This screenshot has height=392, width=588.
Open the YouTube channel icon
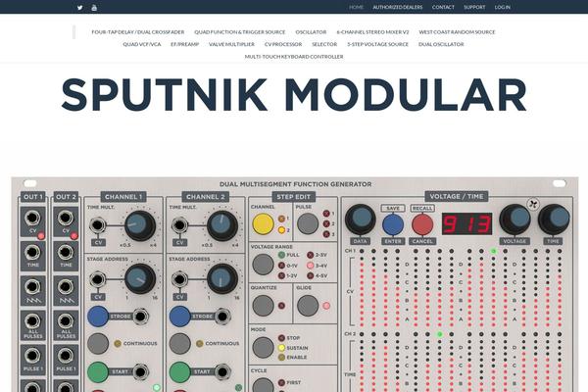pos(94,8)
